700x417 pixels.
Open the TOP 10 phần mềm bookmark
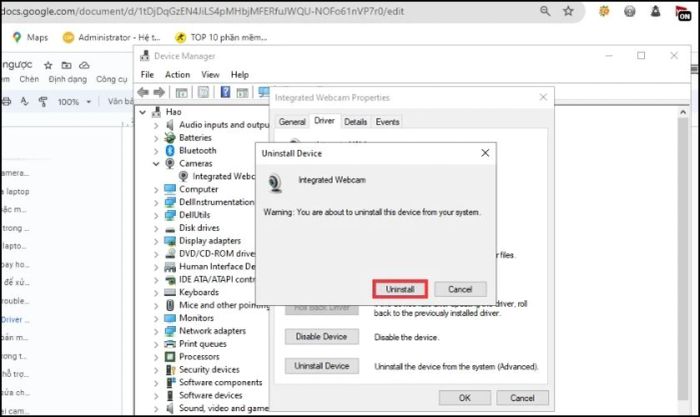[221, 38]
